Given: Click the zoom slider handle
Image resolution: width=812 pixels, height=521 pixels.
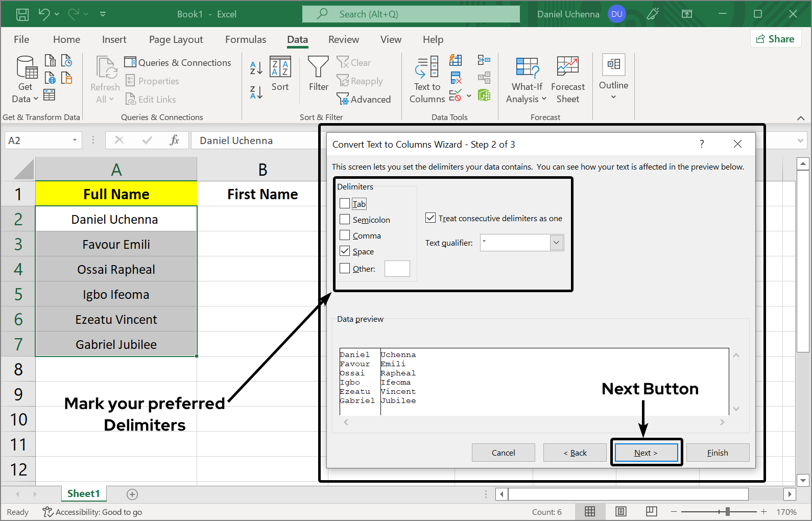Looking at the screenshot, I should point(727,511).
